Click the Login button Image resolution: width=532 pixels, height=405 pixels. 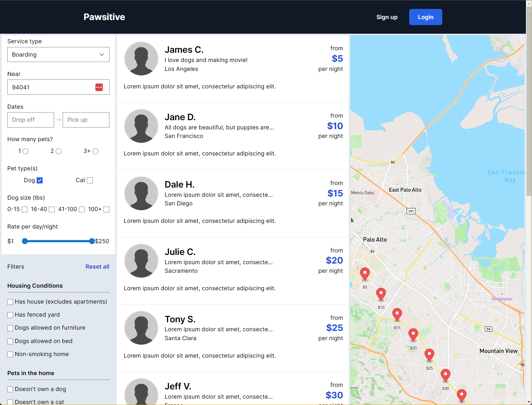[425, 17]
